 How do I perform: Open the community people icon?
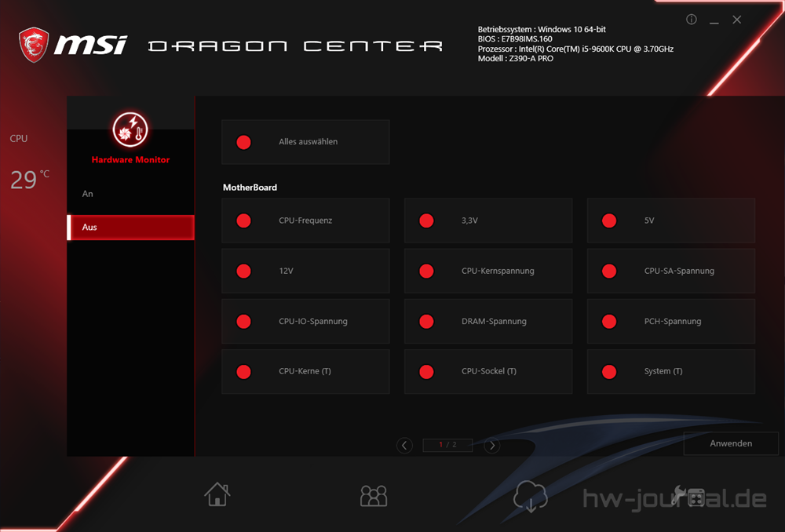[x=374, y=495]
